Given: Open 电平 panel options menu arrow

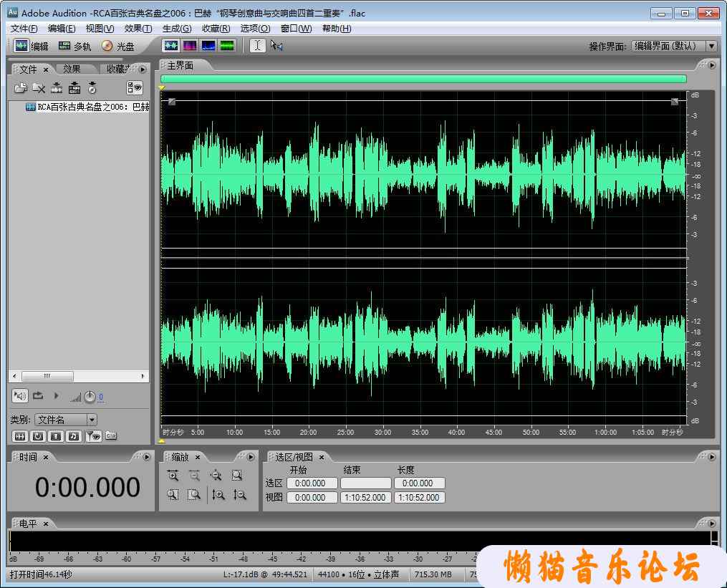Looking at the screenshot, I should pyautogui.click(x=712, y=524).
